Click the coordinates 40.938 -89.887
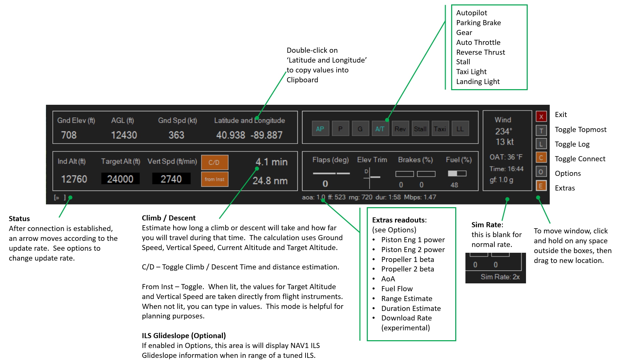Image resolution: width=625 pixels, height=364 pixels. [x=249, y=135]
